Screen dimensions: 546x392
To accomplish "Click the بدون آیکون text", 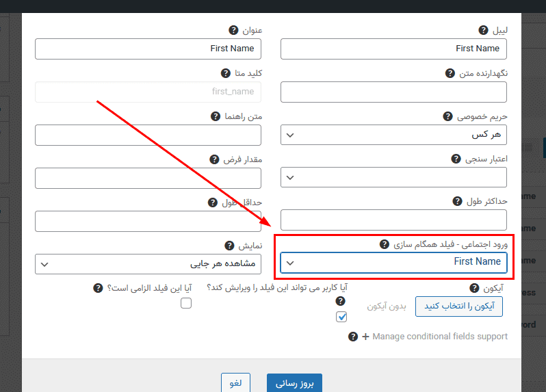I will pyautogui.click(x=387, y=306).
